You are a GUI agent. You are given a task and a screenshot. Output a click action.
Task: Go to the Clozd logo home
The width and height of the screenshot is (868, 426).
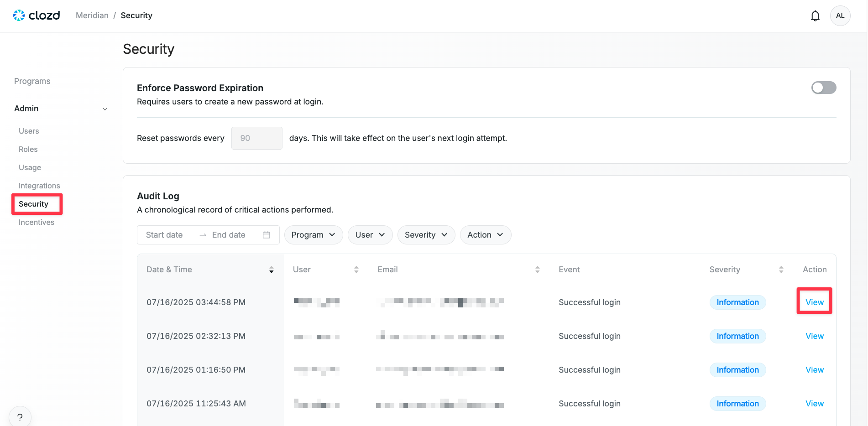37,16
